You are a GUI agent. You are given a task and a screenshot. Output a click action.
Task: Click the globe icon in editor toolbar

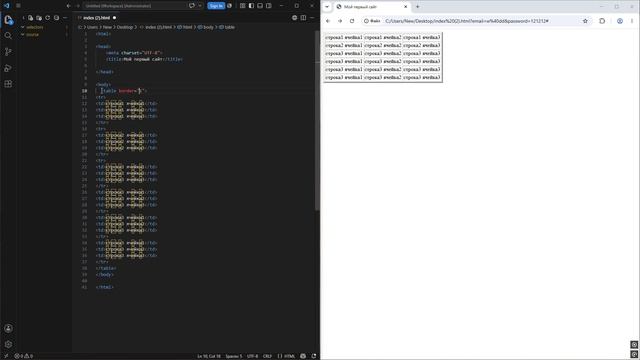(x=294, y=18)
